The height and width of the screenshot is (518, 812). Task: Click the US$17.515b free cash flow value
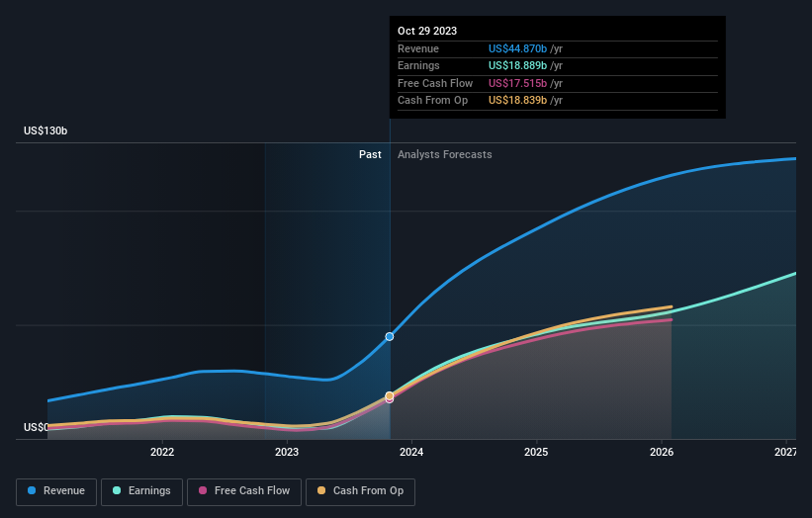point(517,83)
